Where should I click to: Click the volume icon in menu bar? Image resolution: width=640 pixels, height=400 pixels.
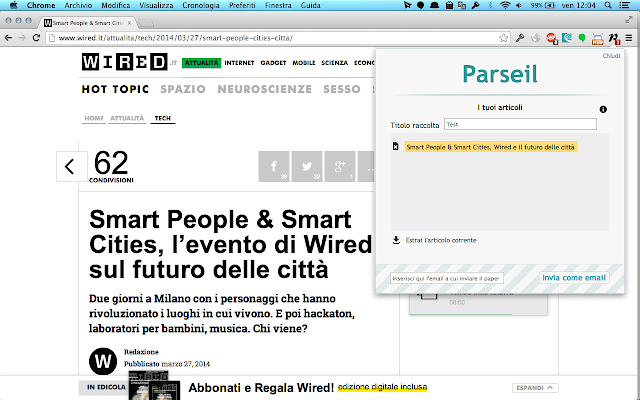tap(519, 5)
